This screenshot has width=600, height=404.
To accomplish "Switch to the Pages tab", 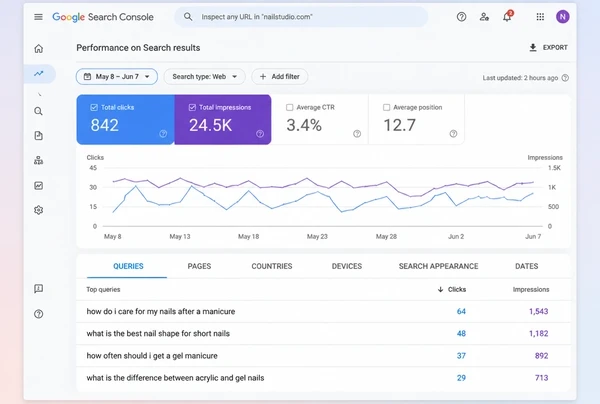I will pos(199,266).
